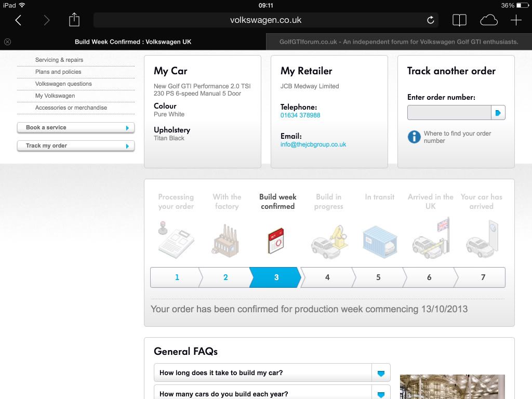Viewport: 532px width, 399px height.
Task: Click the Track my order button
Action: click(76, 146)
